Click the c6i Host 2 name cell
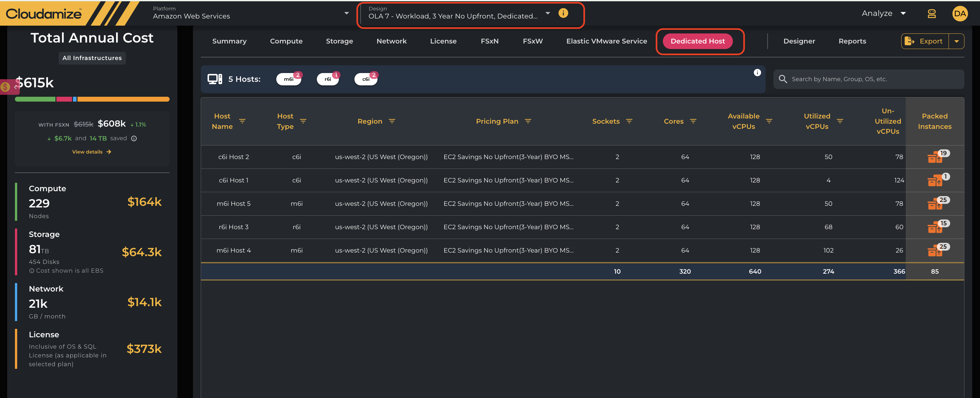The image size is (980, 398). pyautogui.click(x=233, y=157)
